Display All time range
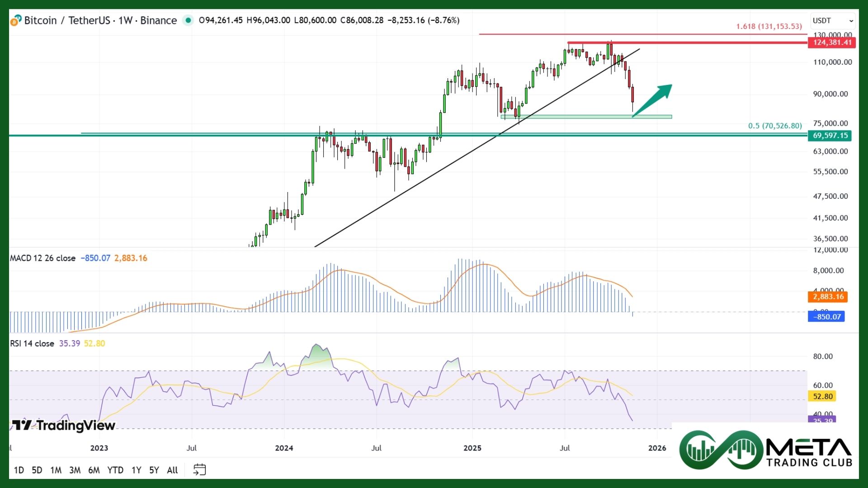Image resolution: width=868 pixels, height=488 pixels. pyautogui.click(x=172, y=470)
